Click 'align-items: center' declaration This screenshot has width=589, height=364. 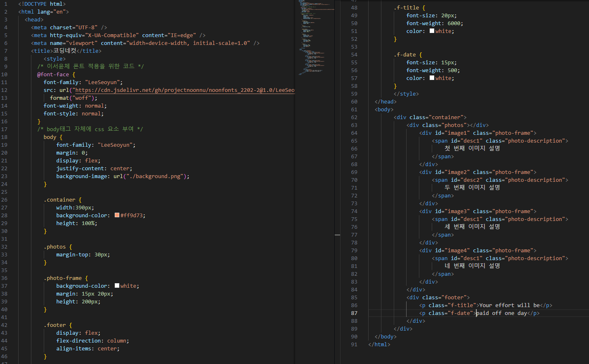click(88, 348)
